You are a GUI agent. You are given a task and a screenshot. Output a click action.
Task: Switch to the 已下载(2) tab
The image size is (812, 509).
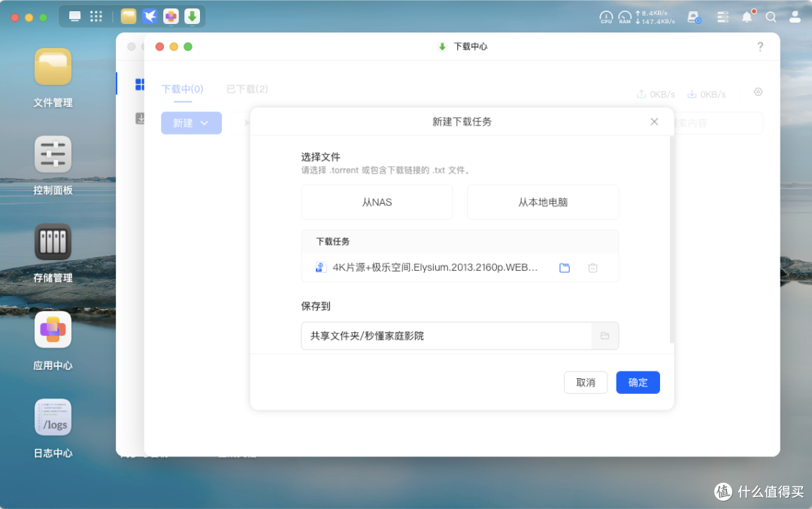pos(247,89)
